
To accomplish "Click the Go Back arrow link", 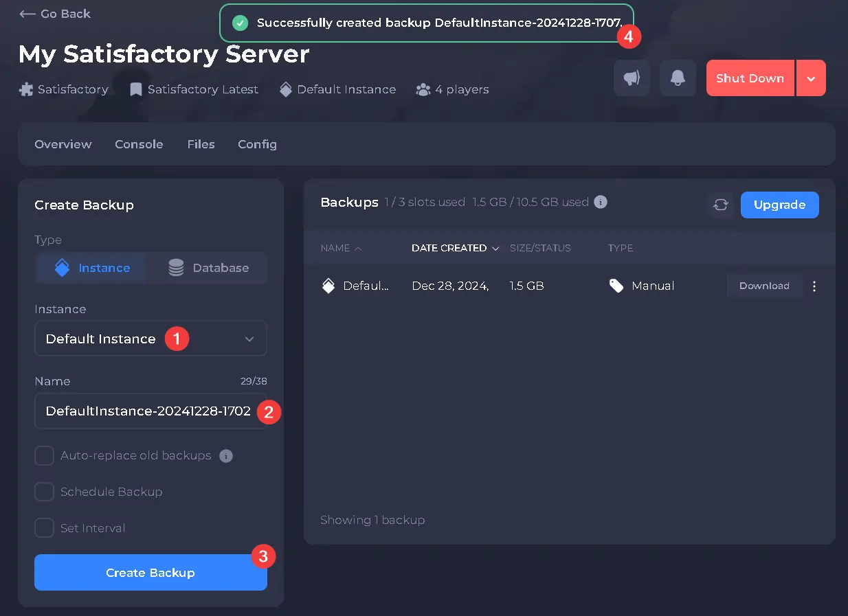I will tap(55, 14).
